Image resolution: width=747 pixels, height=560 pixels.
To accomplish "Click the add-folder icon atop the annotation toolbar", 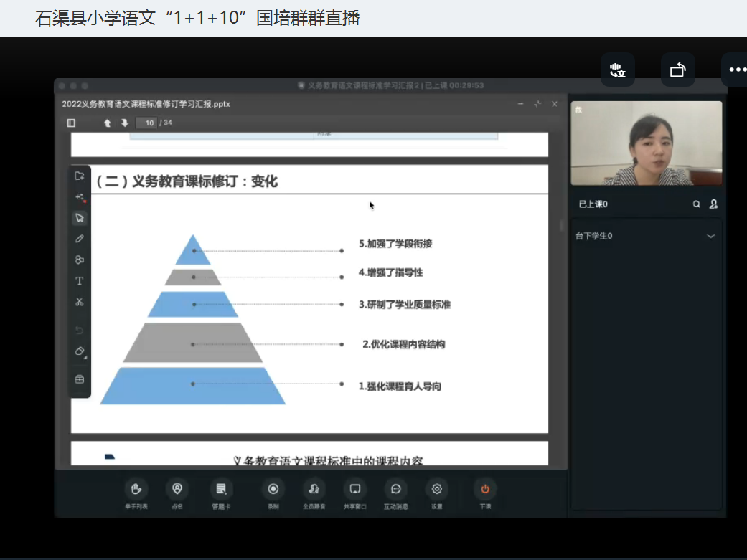I will pos(80,176).
